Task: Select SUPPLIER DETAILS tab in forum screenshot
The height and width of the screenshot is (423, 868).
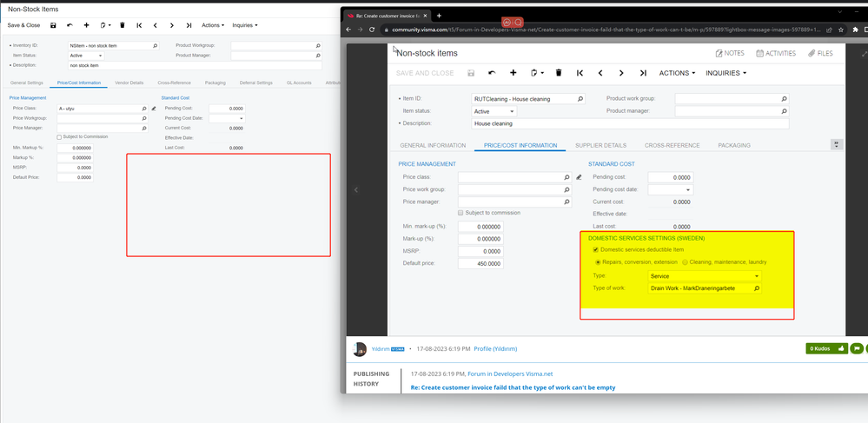Action: pos(600,146)
